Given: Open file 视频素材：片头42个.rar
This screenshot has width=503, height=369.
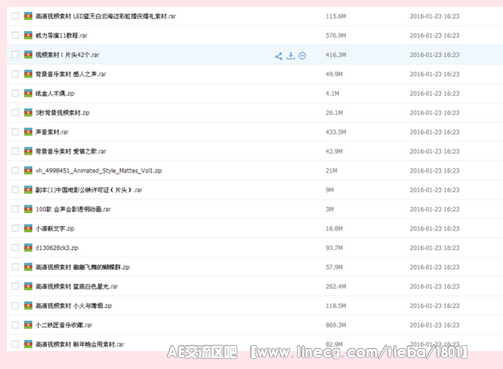Looking at the screenshot, I should click(x=67, y=55).
